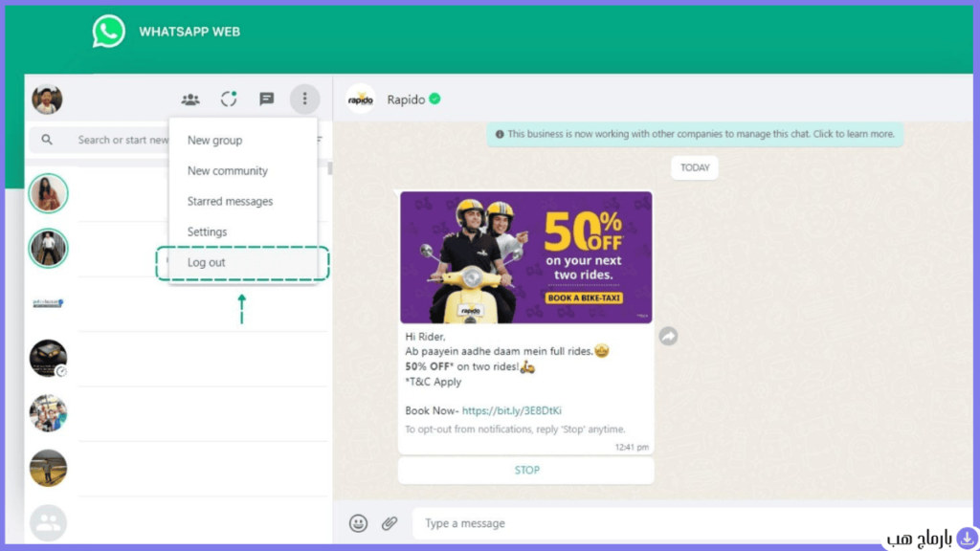Open the emoji picker
Viewport: 980px width, 551px height.
point(358,523)
